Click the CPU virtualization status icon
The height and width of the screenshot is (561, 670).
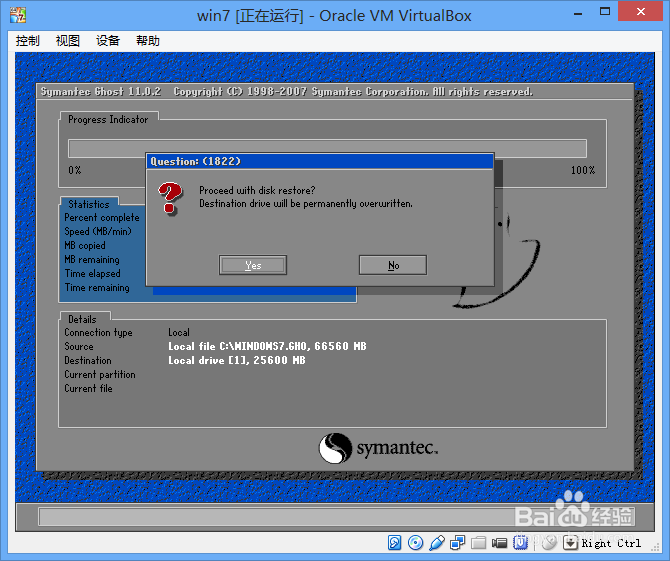pos(520,543)
